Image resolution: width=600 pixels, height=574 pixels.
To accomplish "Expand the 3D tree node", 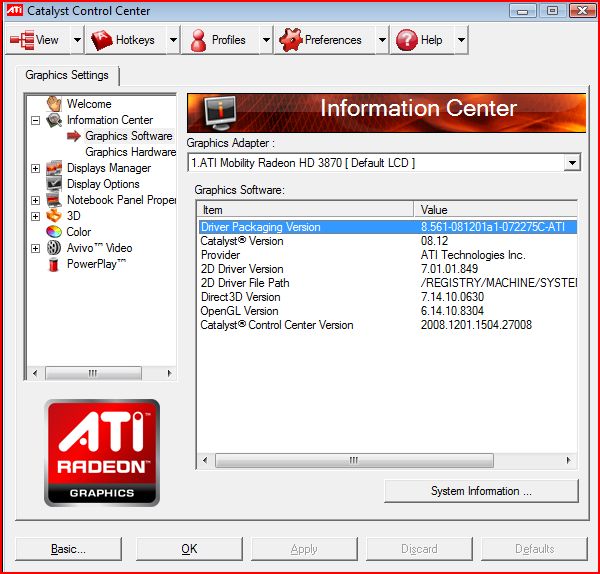I will click(35, 216).
